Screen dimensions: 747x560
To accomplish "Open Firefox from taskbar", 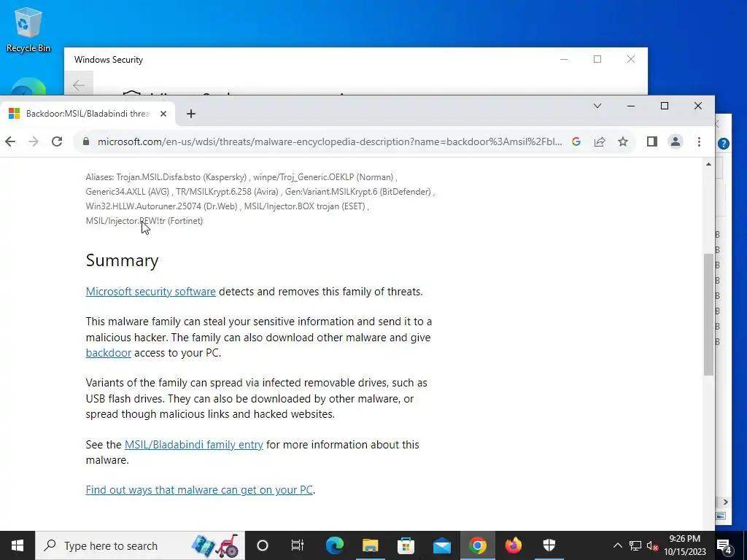I will click(x=513, y=545).
